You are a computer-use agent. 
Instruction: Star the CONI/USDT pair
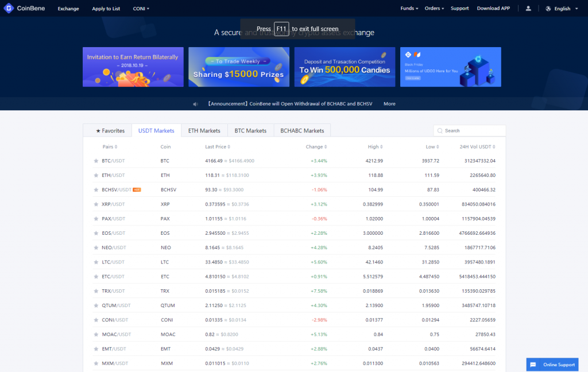click(x=96, y=320)
